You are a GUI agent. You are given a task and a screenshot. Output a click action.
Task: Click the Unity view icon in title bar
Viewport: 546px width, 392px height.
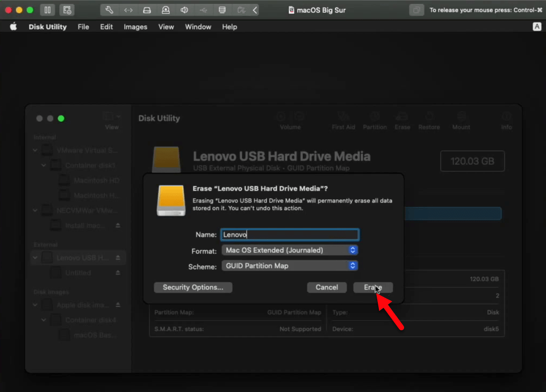tap(416, 10)
